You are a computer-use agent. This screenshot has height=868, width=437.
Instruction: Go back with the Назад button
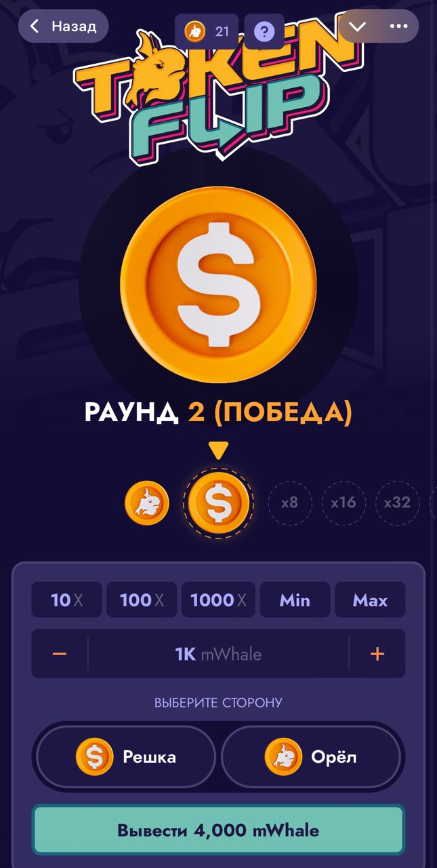(x=64, y=26)
